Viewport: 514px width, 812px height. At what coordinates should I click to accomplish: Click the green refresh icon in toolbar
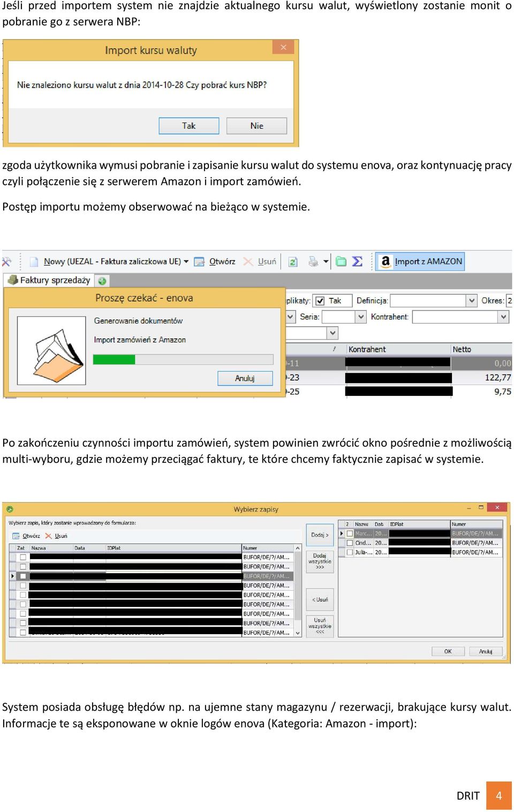pyautogui.click(x=293, y=262)
